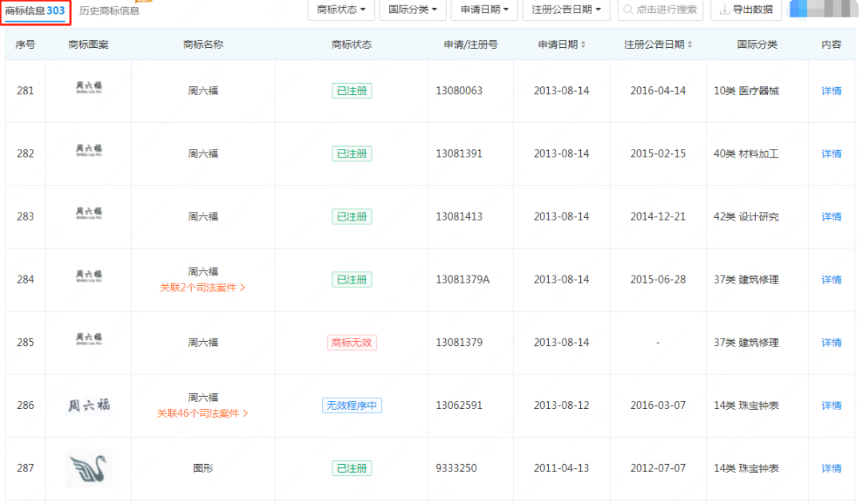
Task: Click 已注册 status badge in row 283
Action: click(x=352, y=216)
